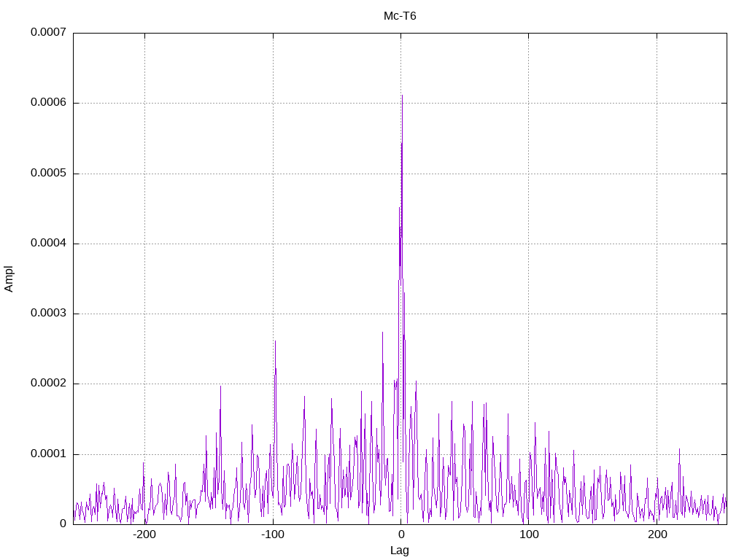Click the 200 x-axis tick label
Screen dimensions: 747x560
(x=657, y=534)
